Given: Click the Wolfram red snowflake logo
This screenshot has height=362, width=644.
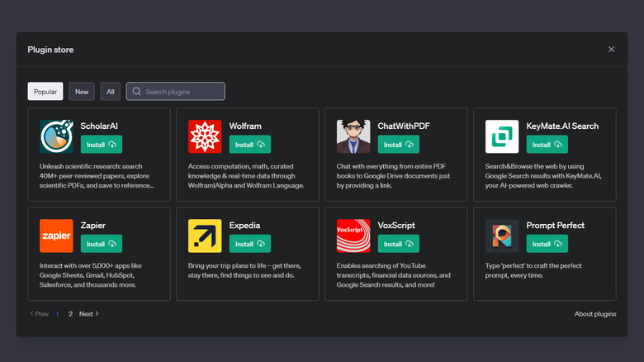Looking at the screenshot, I should click(205, 136).
